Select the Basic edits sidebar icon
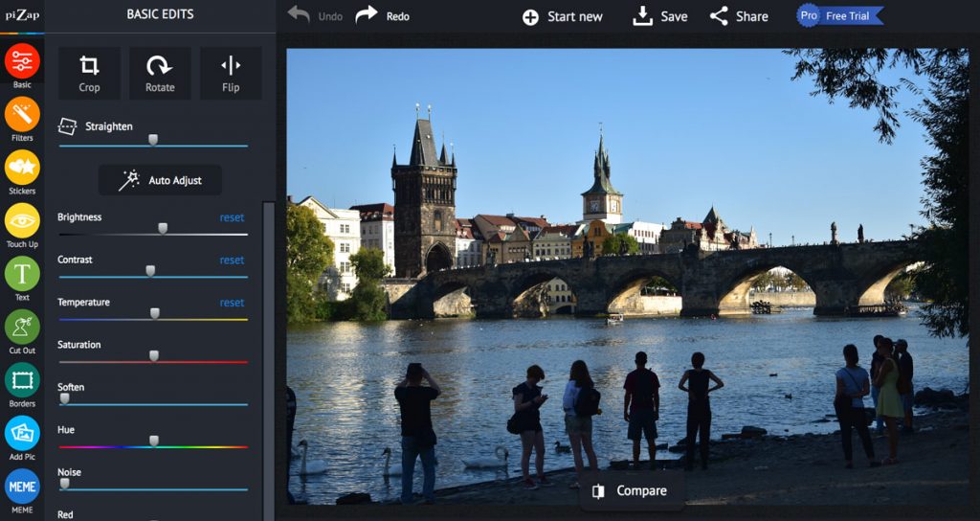The image size is (980, 521). (22, 61)
